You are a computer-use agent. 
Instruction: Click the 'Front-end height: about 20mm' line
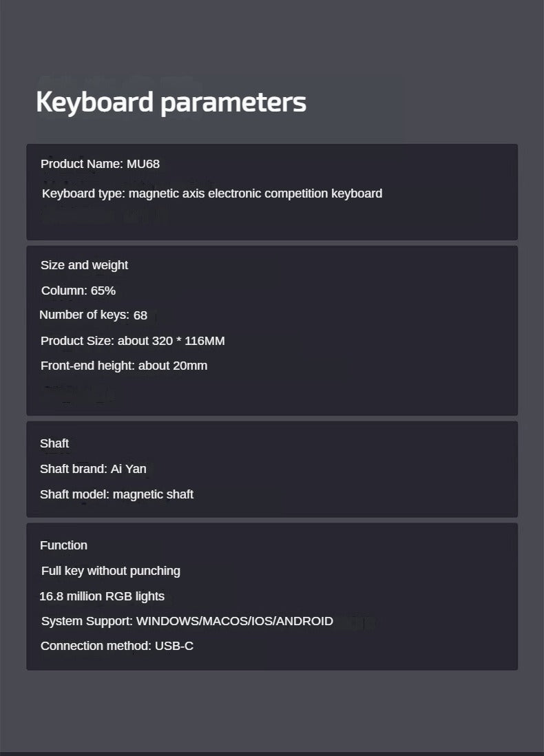pyautogui.click(x=123, y=366)
